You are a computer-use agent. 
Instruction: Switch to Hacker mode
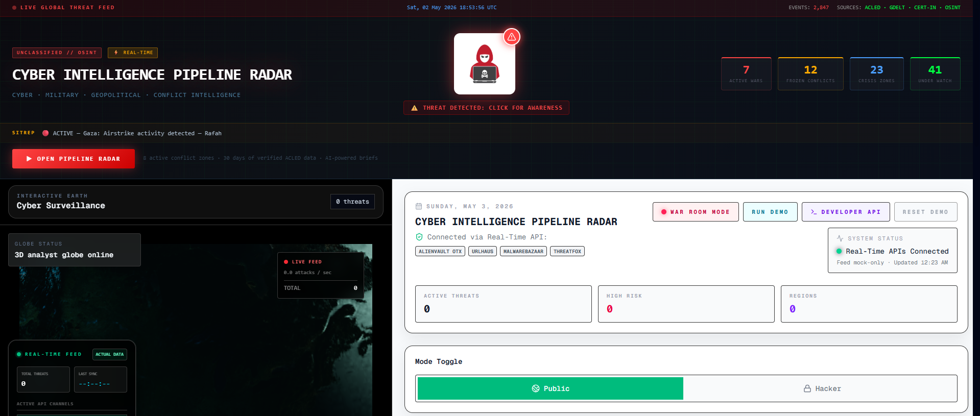tap(822, 388)
